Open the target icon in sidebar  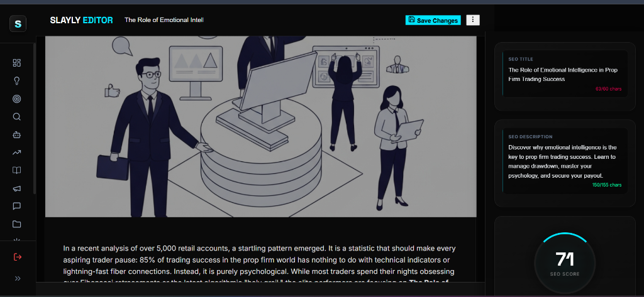coord(17,99)
